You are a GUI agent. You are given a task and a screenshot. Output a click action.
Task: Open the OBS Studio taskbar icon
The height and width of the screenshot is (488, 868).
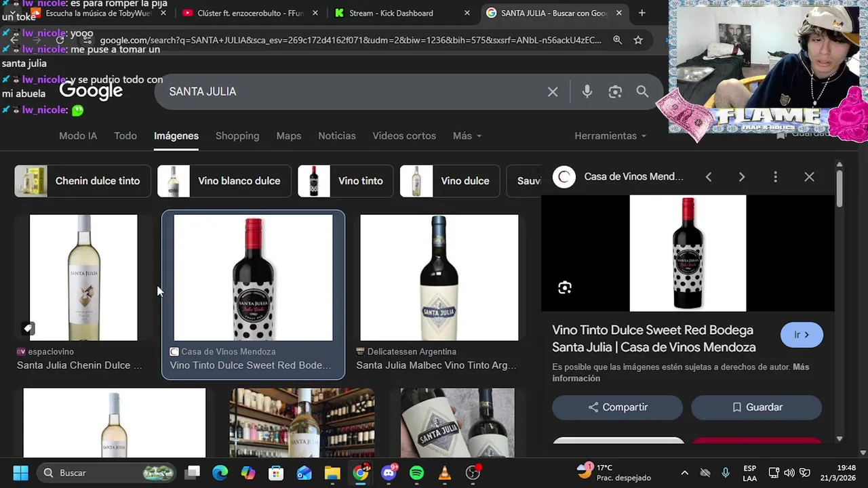coord(473,472)
